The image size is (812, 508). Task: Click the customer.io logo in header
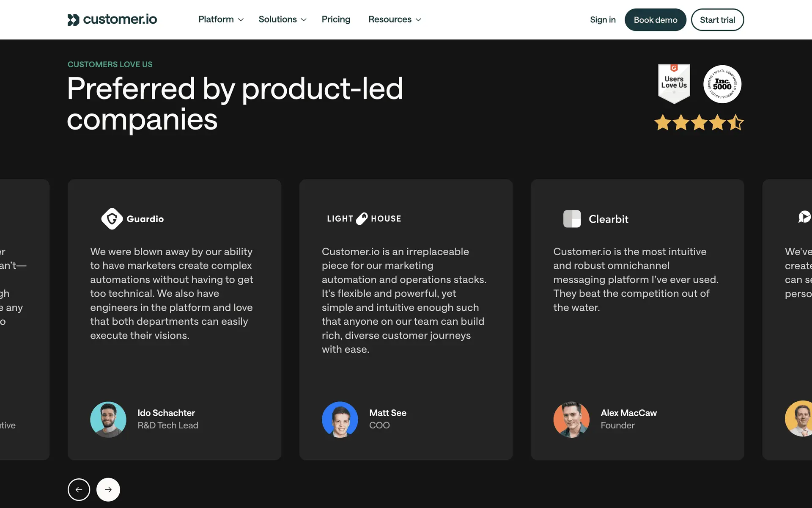pyautogui.click(x=112, y=19)
